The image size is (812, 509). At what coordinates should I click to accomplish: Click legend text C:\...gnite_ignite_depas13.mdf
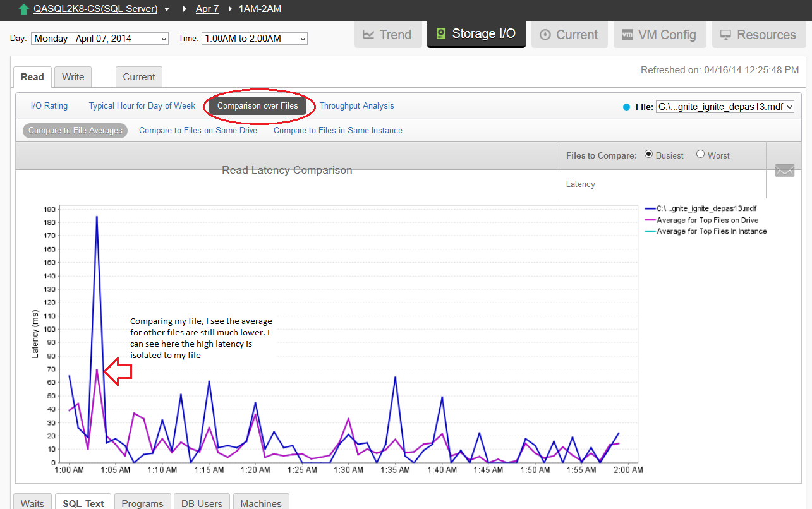[706, 208]
